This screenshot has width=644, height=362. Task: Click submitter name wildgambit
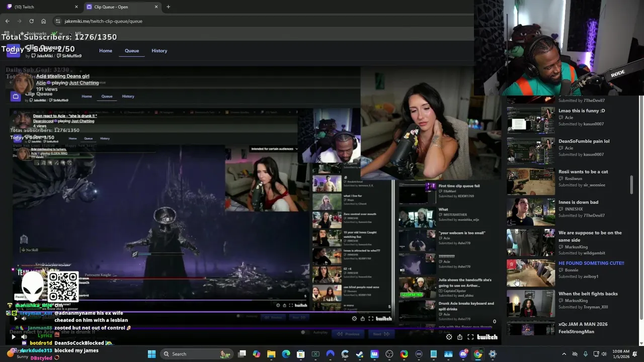[594, 253]
